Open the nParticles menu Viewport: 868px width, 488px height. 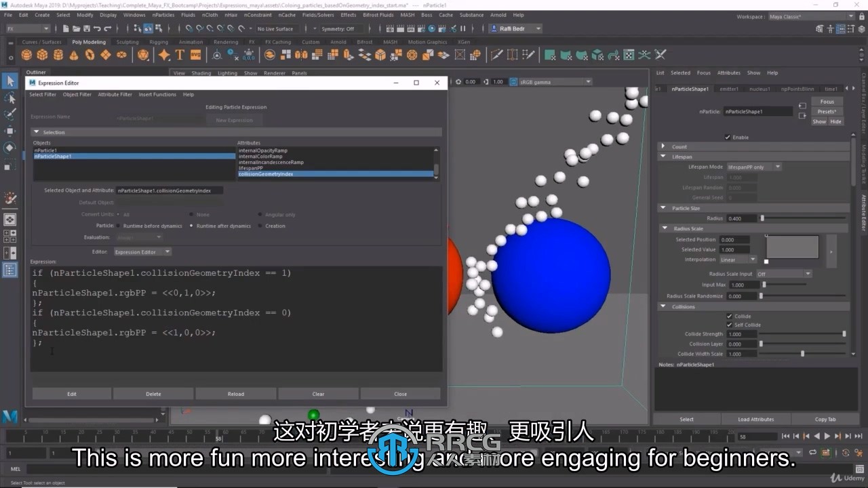pos(163,15)
